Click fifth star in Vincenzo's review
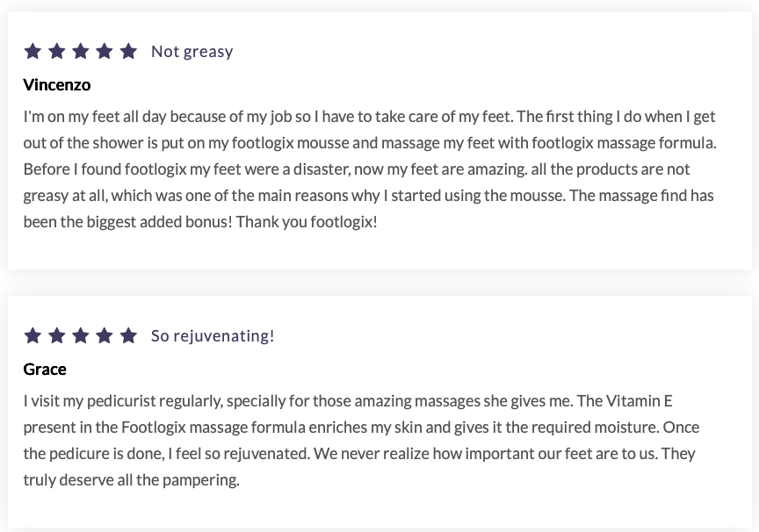This screenshot has width=759, height=532. pyautogui.click(x=128, y=51)
